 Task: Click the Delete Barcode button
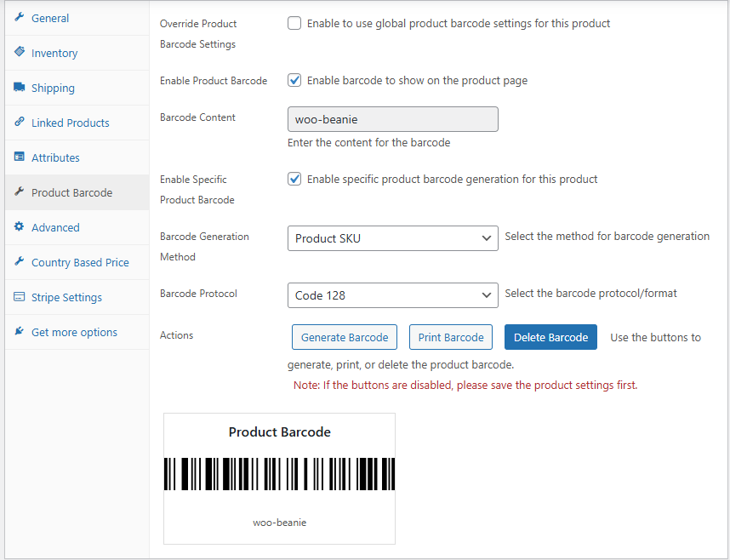click(550, 337)
